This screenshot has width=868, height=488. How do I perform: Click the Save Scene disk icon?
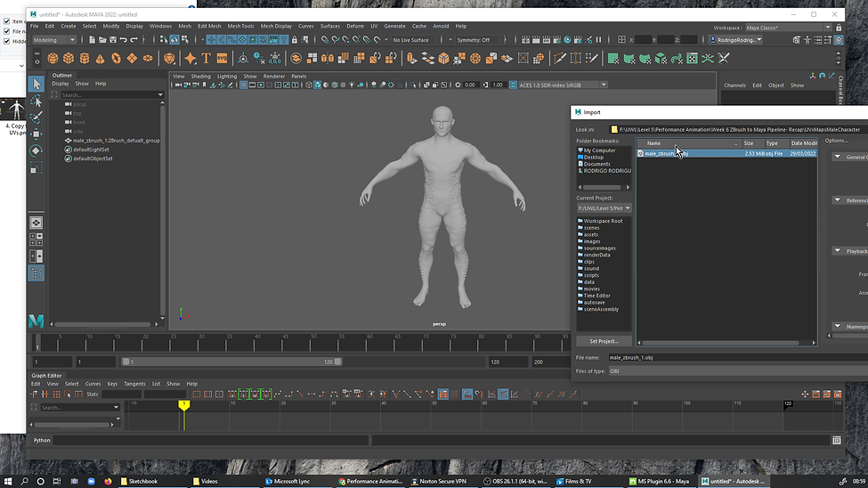(113, 40)
